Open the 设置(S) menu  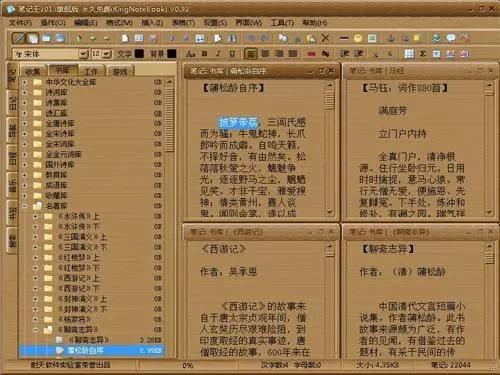(x=215, y=23)
